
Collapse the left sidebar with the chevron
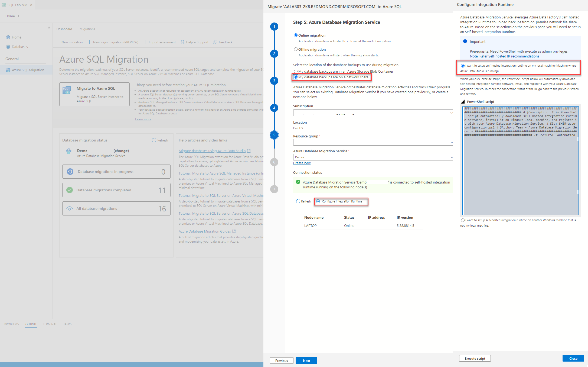point(49,27)
